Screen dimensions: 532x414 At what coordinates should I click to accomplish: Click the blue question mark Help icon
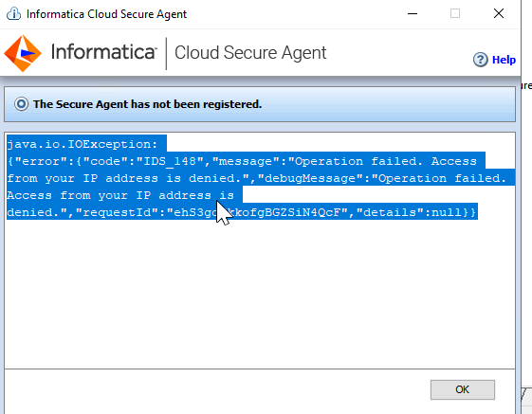pos(480,60)
